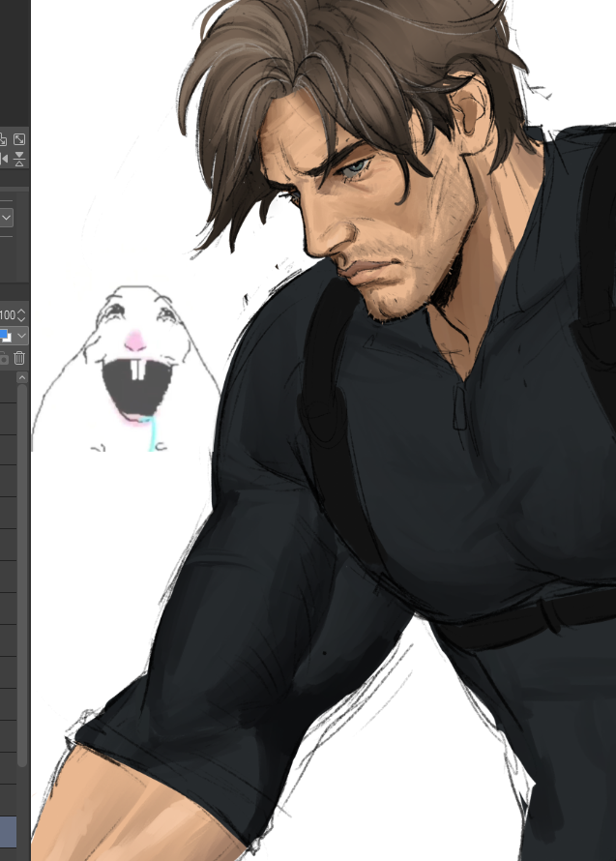Open the layer color dropdown arrow

coord(21,336)
